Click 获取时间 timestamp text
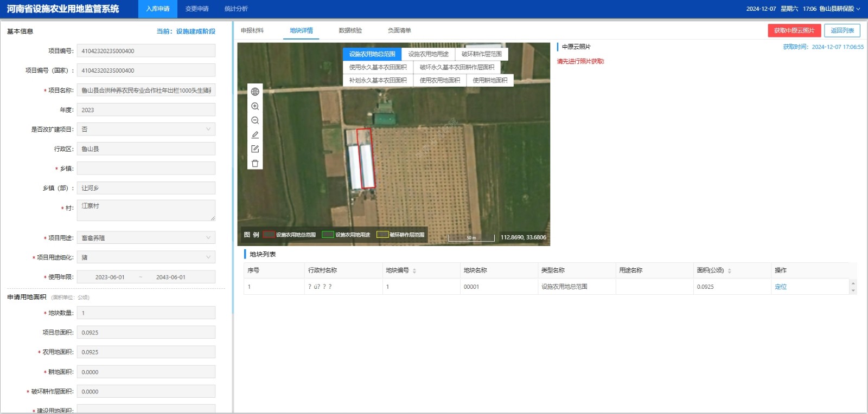The image size is (868, 414). [823, 47]
